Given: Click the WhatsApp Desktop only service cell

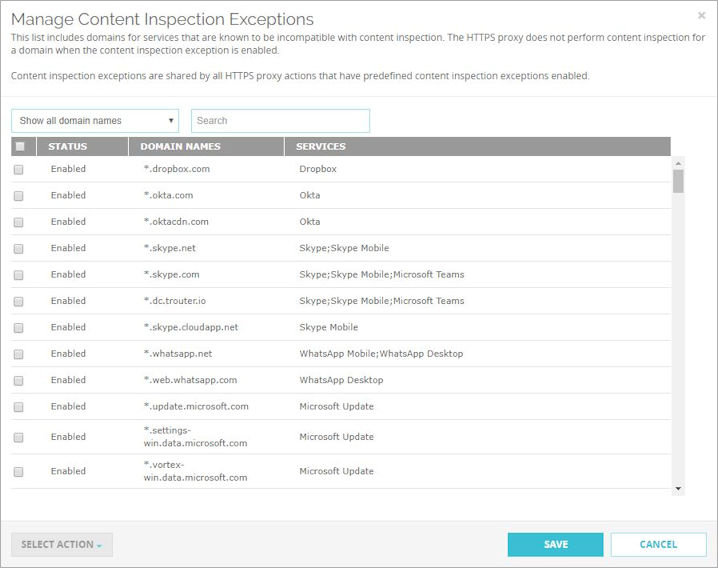Looking at the screenshot, I should point(341,380).
